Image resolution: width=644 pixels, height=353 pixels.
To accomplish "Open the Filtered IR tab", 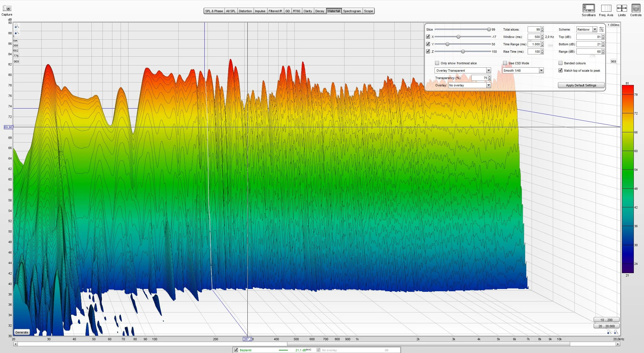I will click(x=275, y=11).
